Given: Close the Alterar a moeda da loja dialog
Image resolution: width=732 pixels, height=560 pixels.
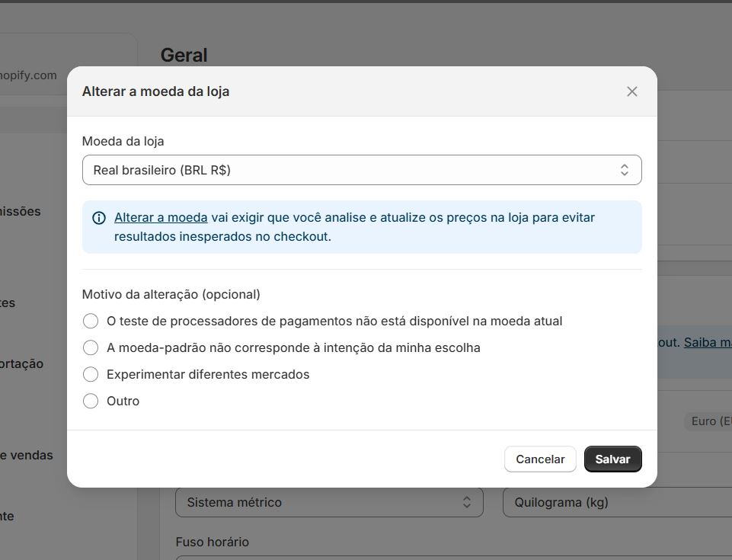Looking at the screenshot, I should [631, 91].
